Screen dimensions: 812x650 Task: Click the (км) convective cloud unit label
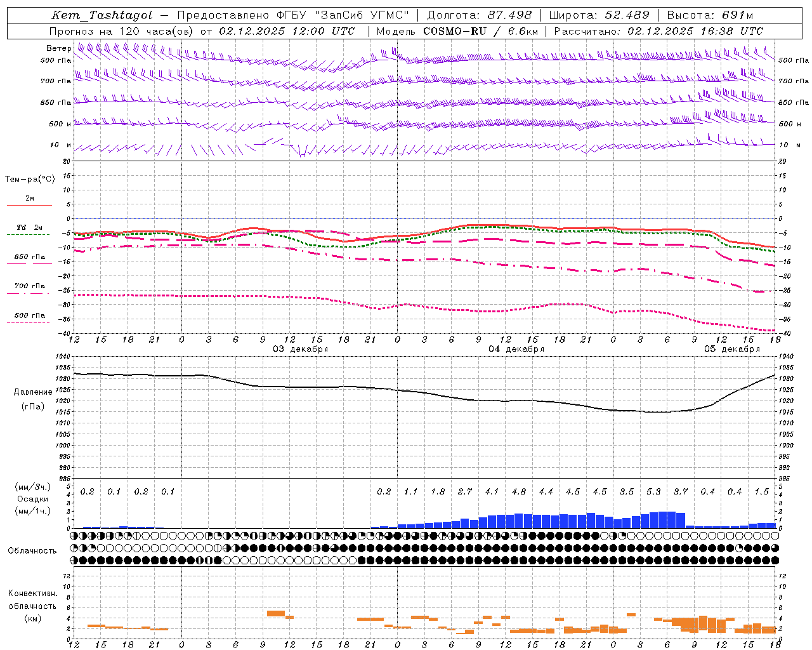click(33, 618)
